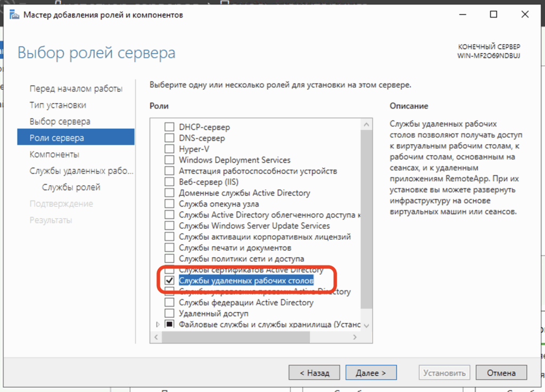Click the Далее button

[371, 373]
